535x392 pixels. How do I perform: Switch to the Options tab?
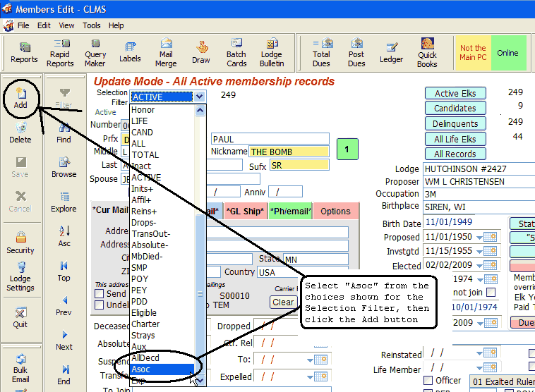[335, 211]
